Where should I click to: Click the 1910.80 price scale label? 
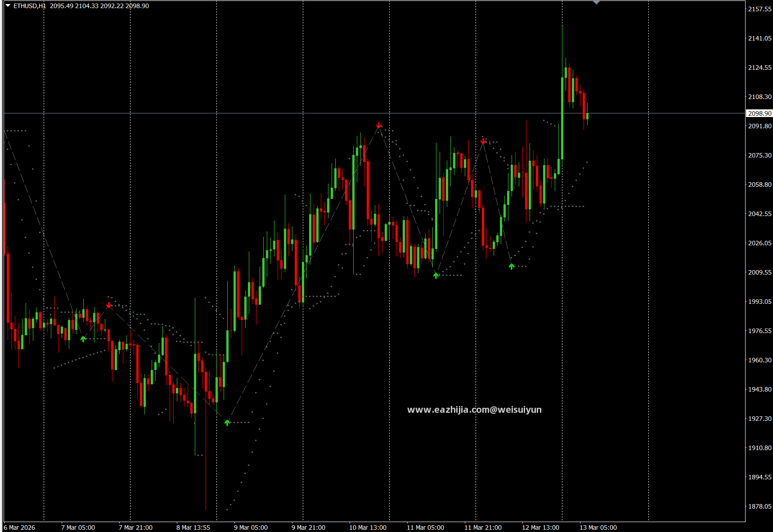[x=760, y=448]
